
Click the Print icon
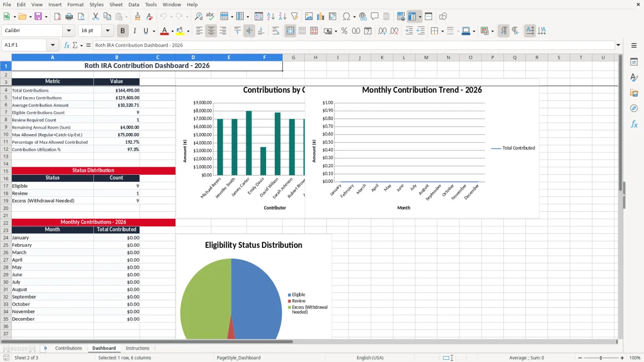coord(69,17)
